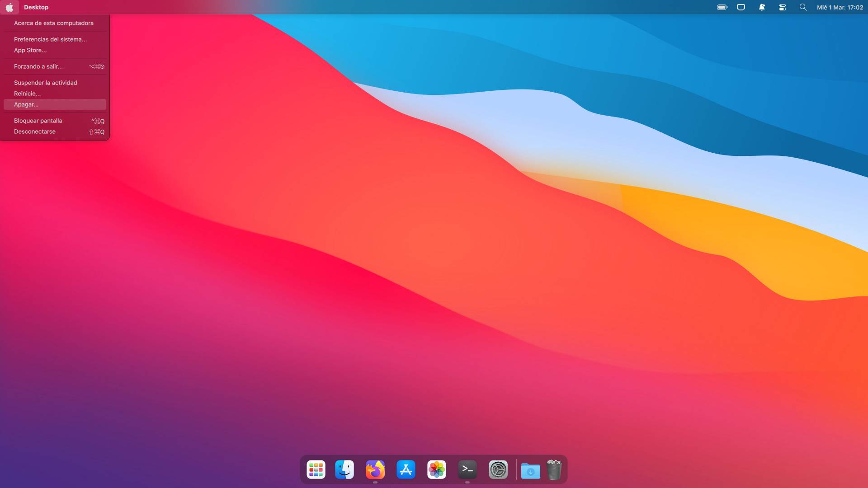Image resolution: width=868 pixels, height=488 pixels.
Task: Open the Control Center toggles icon
Action: pyautogui.click(x=783, y=7)
